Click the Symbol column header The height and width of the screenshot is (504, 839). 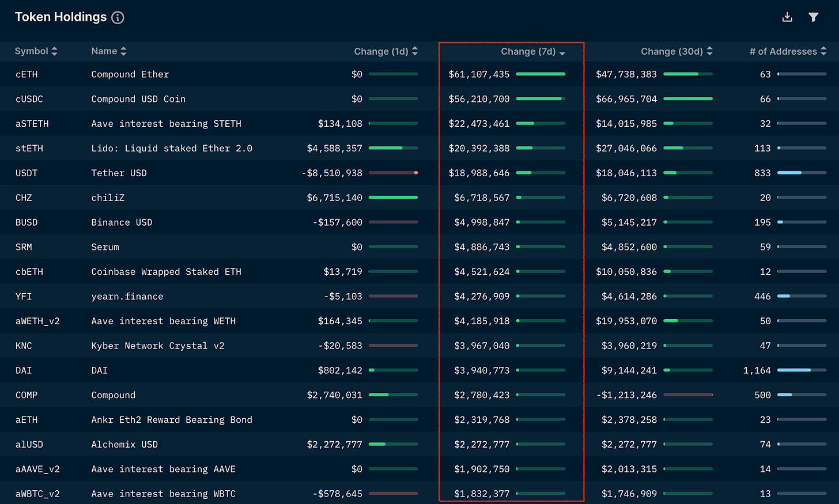pos(31,51)
